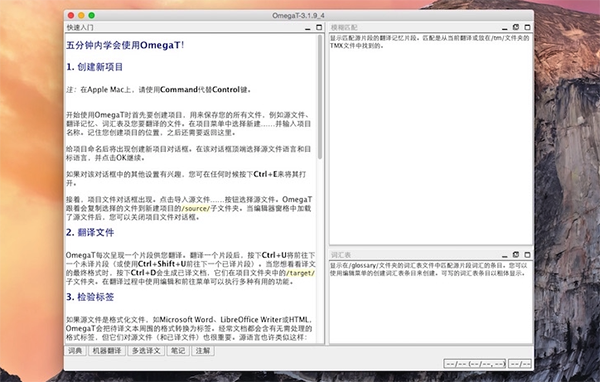Maximize the 词汇表 pane
The width and height of the screenshot is (600, 382).
click(527, 255)
